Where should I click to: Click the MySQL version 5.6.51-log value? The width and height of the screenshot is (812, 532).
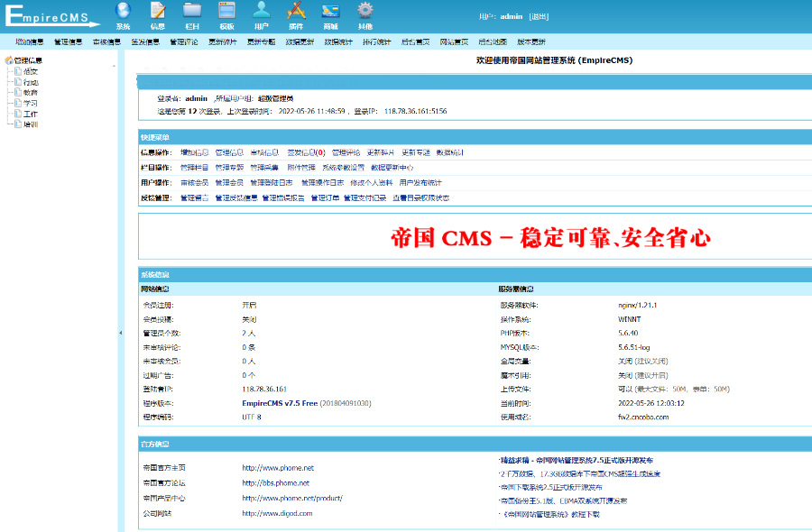pos(634,347)
